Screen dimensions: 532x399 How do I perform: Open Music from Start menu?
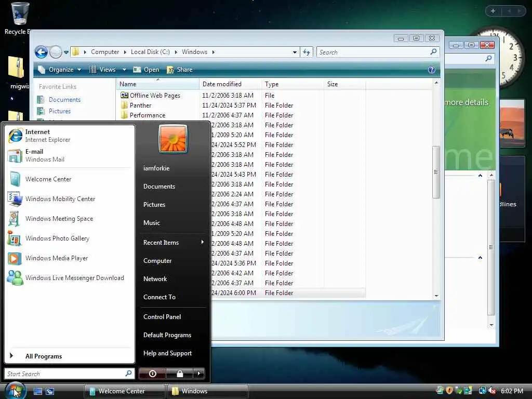pyautogui.click(x=173, y=223)
